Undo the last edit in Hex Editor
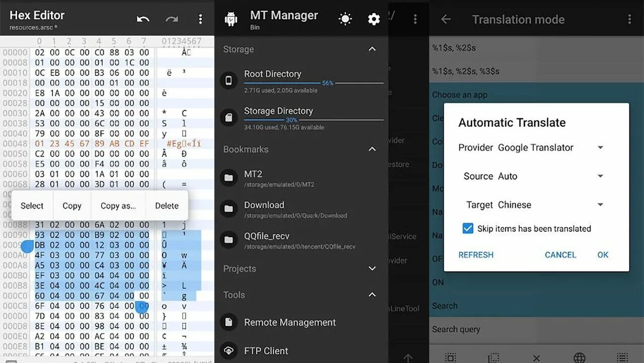The height and width of the screenshot is (363, 644). point(143,19)
